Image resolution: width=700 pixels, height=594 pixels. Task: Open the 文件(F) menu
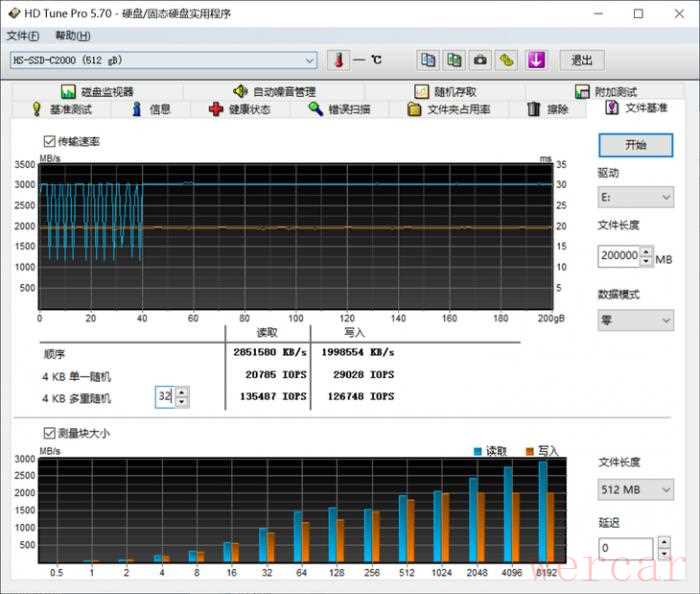point(23,35)
